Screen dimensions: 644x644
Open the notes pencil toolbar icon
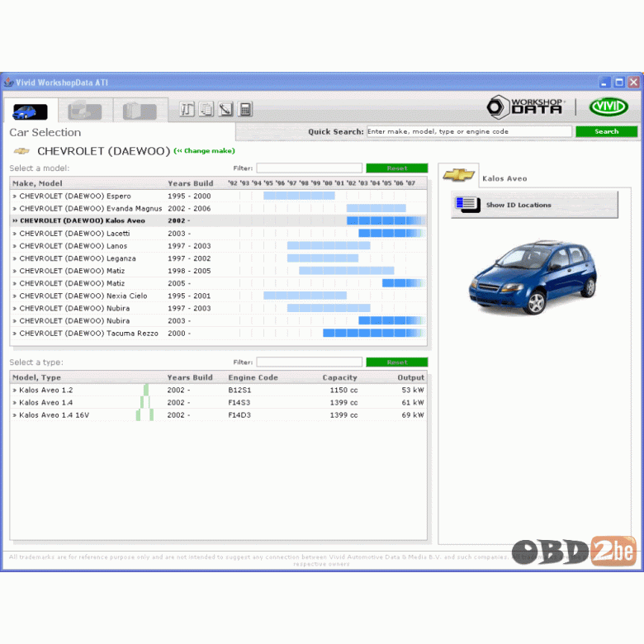226,109
